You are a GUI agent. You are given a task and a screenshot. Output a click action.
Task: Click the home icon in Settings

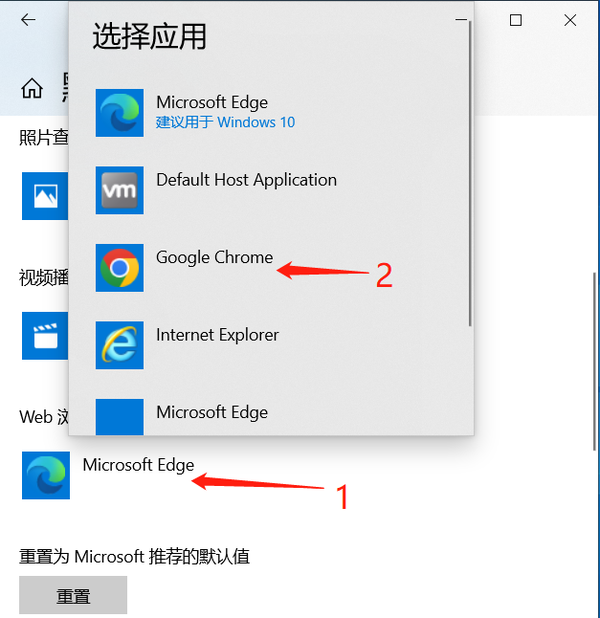(x=32, y=88)
